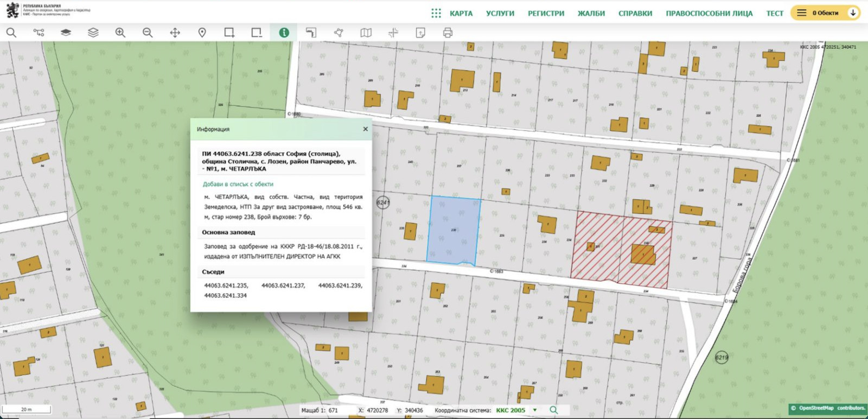Open the map layers stack icon
This screenshot has width=868, height=419.
(93, 33)
